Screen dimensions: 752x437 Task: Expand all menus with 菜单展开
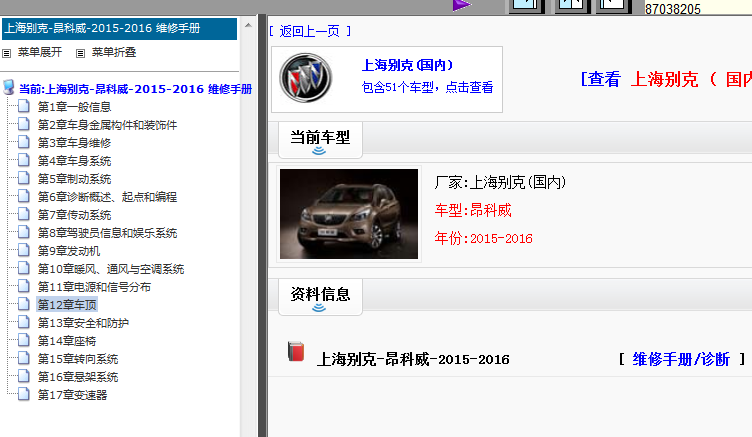coord(40,52)
